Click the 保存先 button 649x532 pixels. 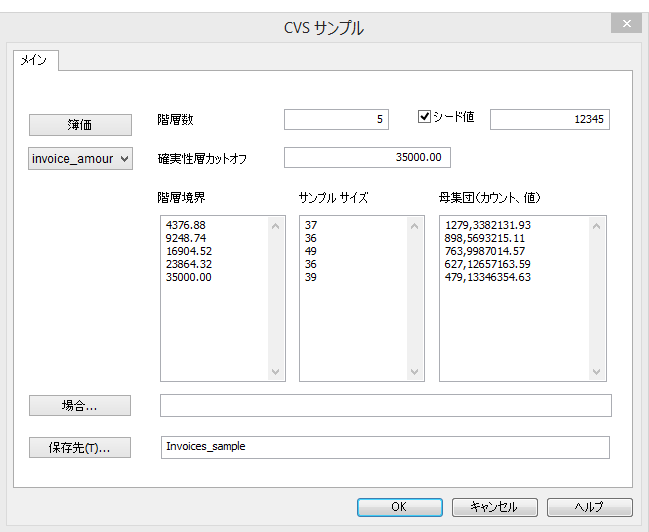80,447
